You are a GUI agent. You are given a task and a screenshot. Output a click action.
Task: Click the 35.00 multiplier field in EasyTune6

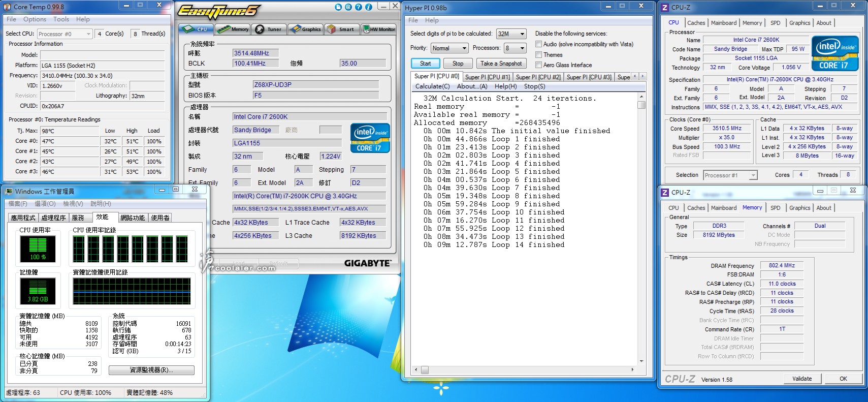click(363, 64)
